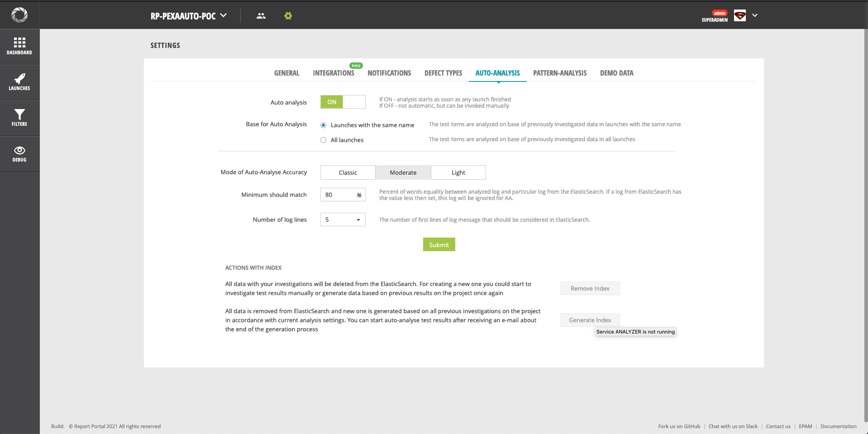The image size is (868, 434).
Task: Click the Submit button
Action: [x=439, y=244]
